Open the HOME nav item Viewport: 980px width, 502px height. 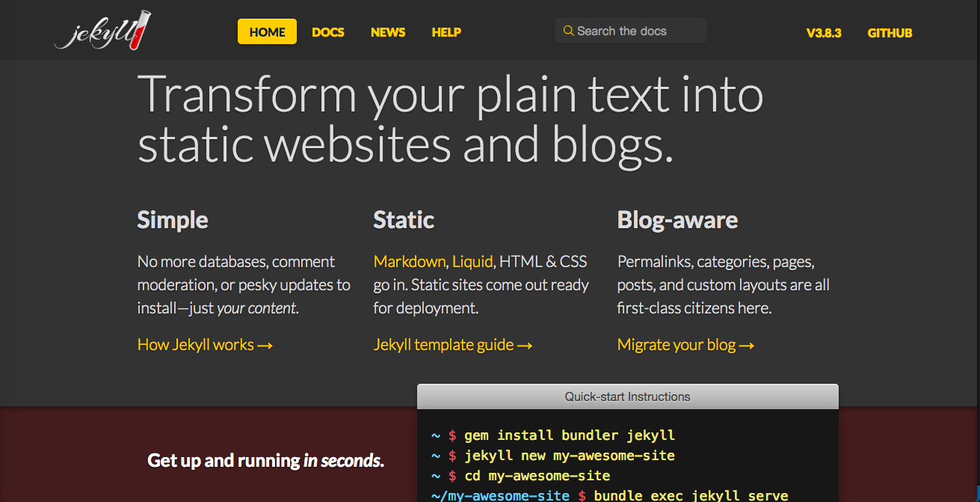268,32
